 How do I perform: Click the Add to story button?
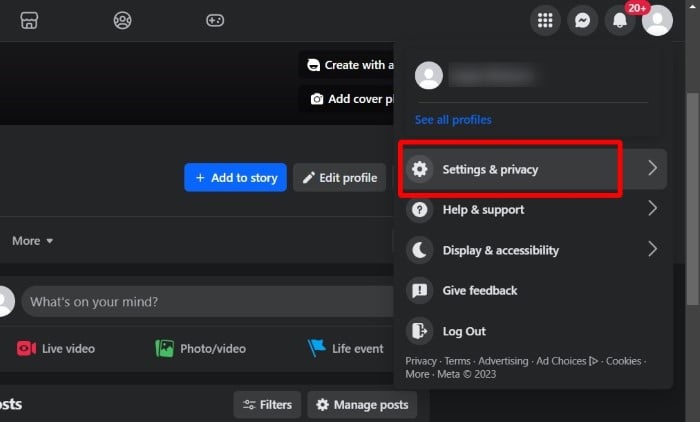235,177
